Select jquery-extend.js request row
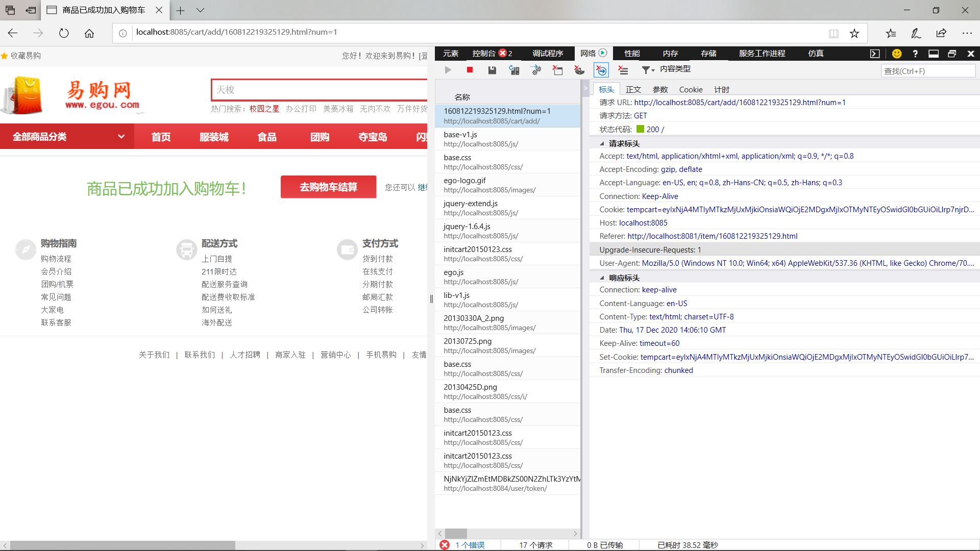Image resolution: width=980 pixels, height=551 pixels. (508, 208)
